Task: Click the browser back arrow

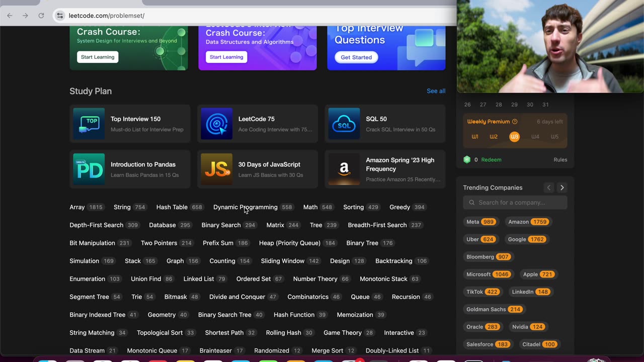Action: coord(10,16)
